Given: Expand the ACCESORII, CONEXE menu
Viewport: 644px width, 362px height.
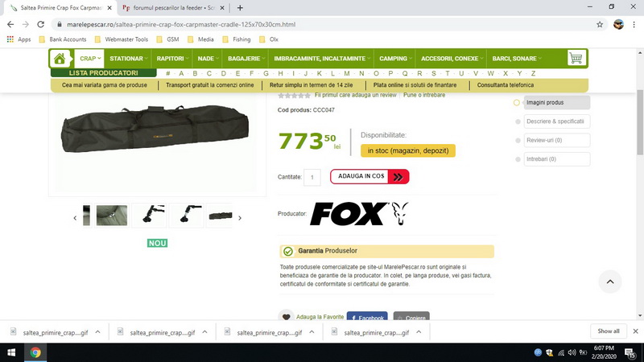Looking at the screenshot, I should (x=452, y=59).
